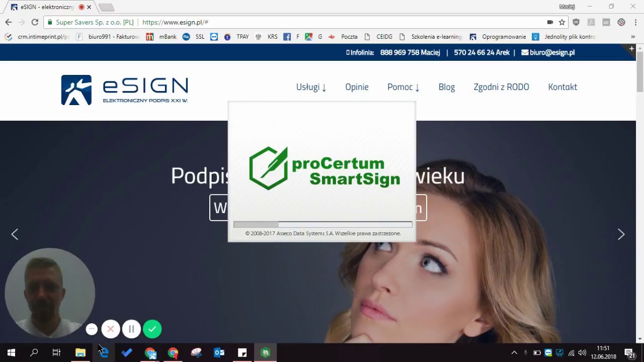Screen dimensions: 644x362
Task: Open the mBank bookmark
Action: pos(162,37)
